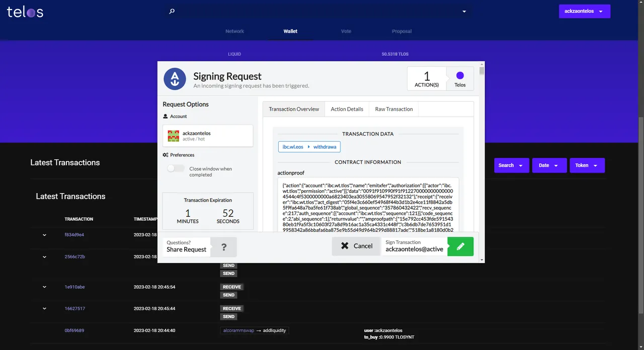Click the Telos logo
The image size is (644, 350).
(x=25, y=12)
